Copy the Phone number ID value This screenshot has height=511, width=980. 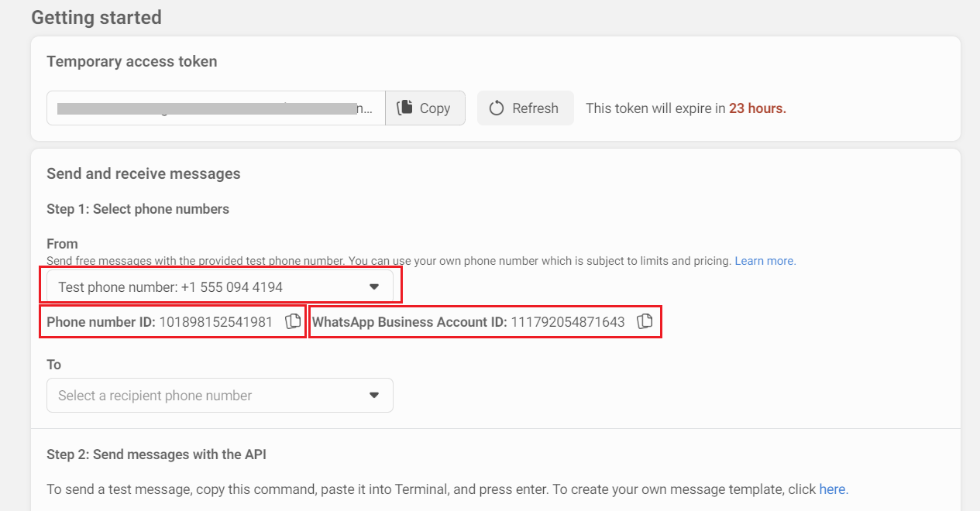[293, 322]
